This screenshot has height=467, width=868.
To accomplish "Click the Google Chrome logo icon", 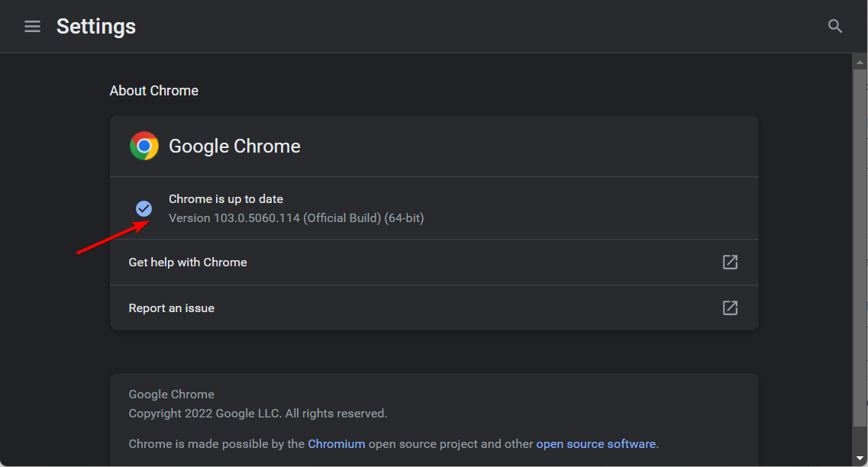I will [144, 146].
